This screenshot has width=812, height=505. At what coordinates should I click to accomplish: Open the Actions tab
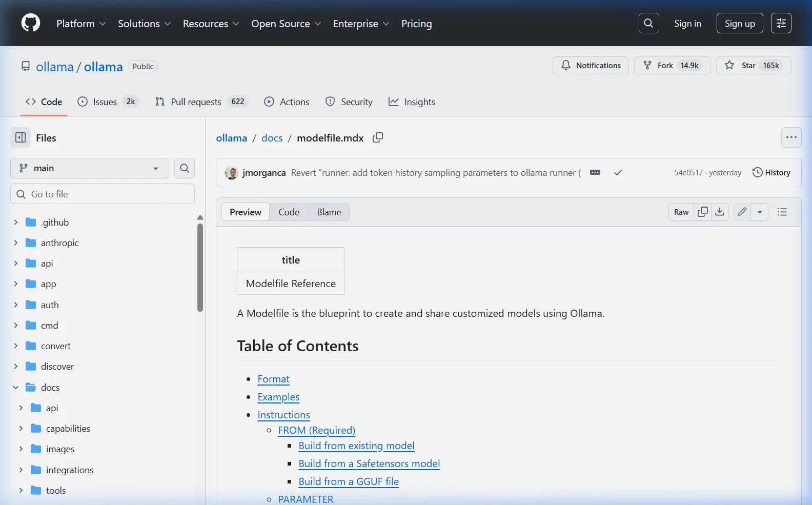287,102
